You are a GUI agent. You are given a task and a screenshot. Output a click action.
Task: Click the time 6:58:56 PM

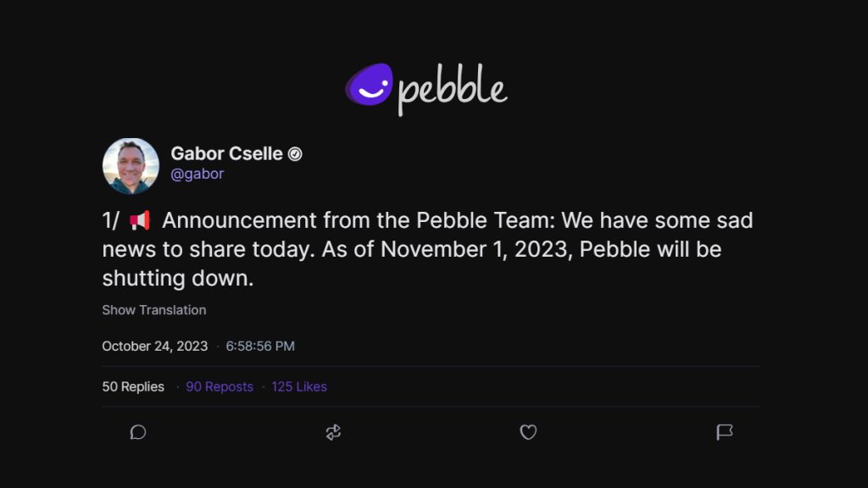click(261, 346)
